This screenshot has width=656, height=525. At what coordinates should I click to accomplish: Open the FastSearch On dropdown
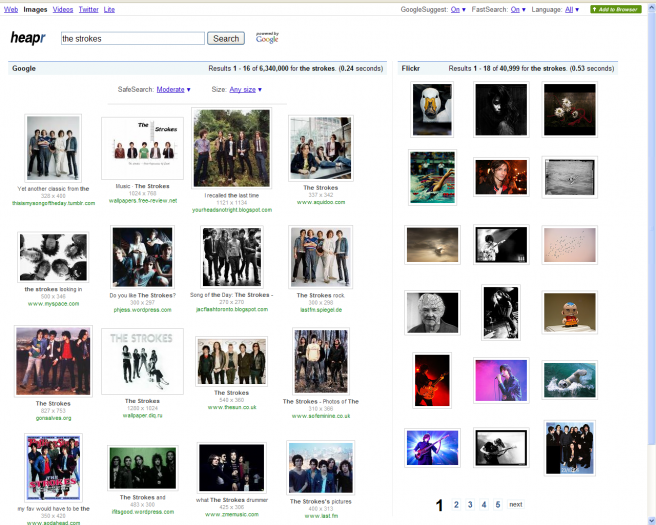click(x=518, y=9)
